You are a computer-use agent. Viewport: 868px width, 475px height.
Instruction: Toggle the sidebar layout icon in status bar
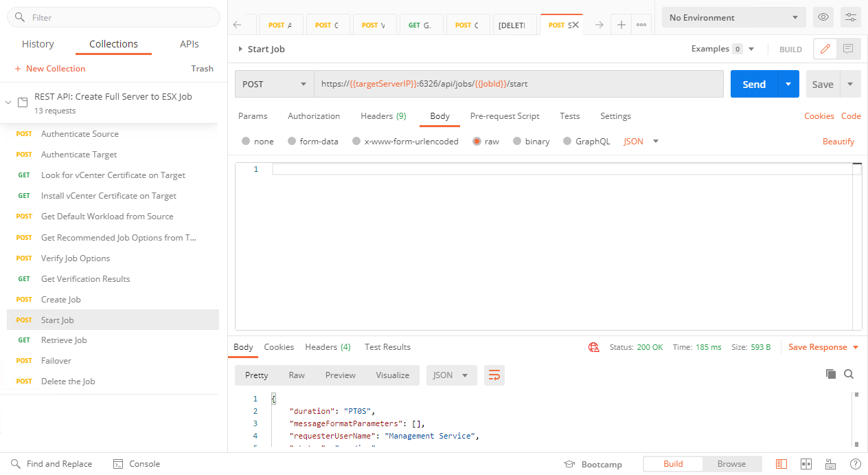(781, 464)
